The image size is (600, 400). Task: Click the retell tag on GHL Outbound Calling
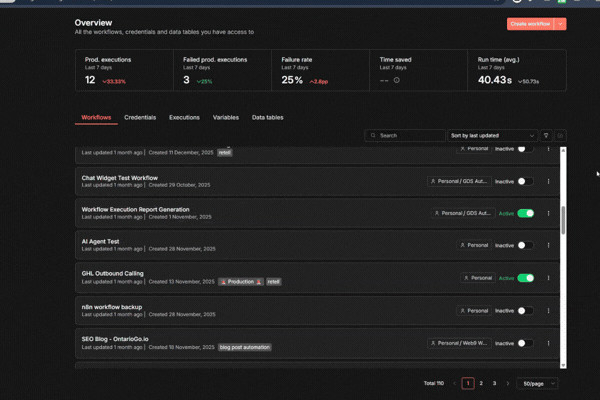tap(274, 282)
